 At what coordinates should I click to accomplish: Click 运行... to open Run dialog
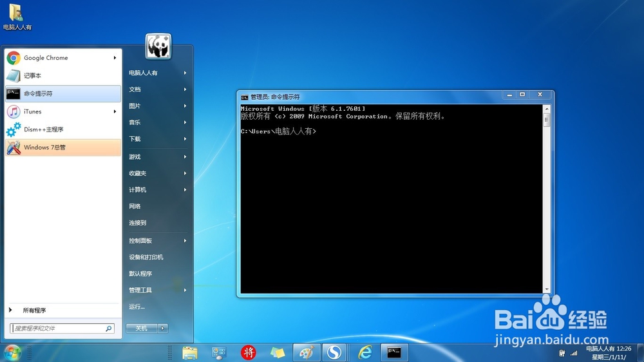click(158, 307)
